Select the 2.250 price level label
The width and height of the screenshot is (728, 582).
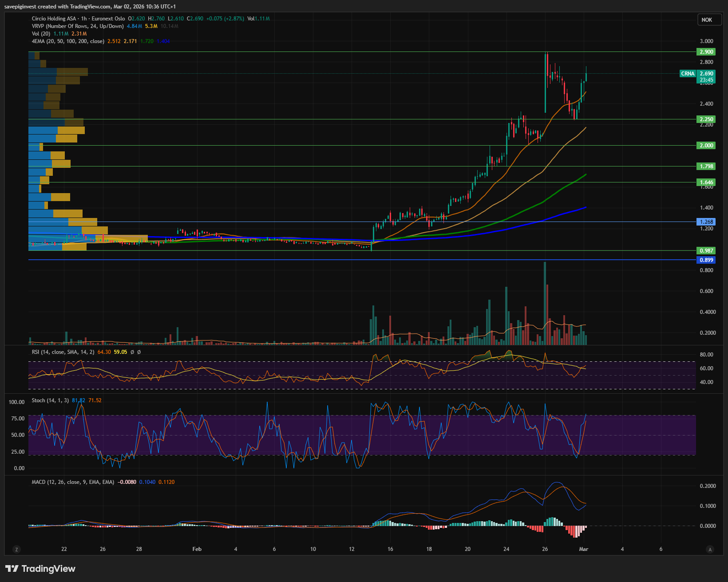[x=706, y=119]
